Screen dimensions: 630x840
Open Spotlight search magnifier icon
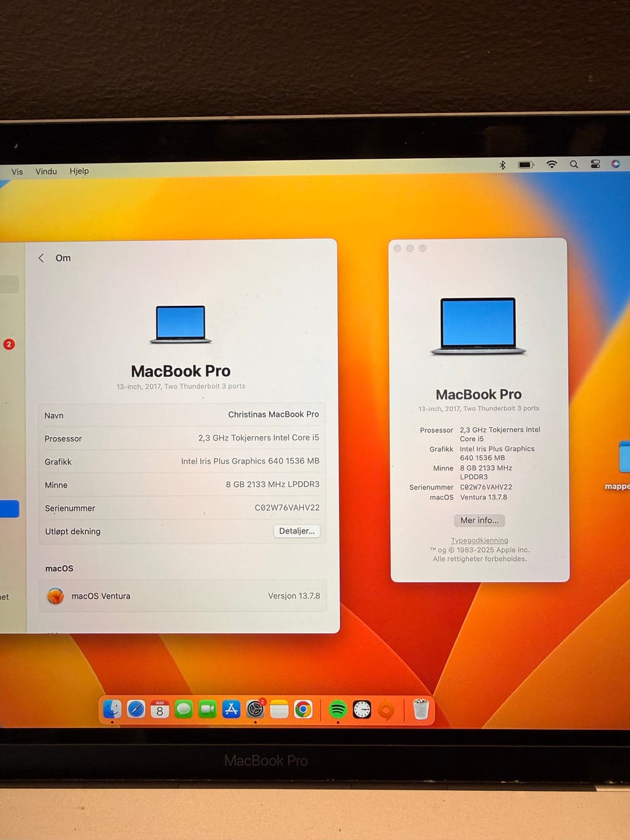[x=574, y=164]
